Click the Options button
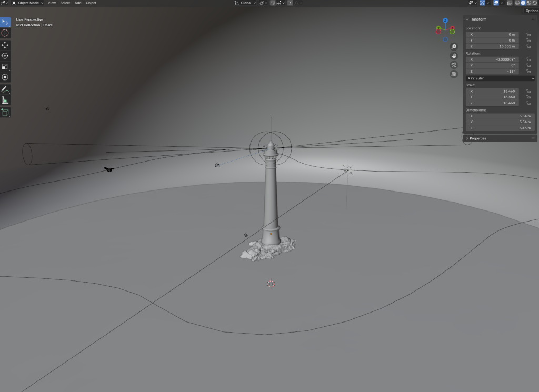 coord(532,11)
